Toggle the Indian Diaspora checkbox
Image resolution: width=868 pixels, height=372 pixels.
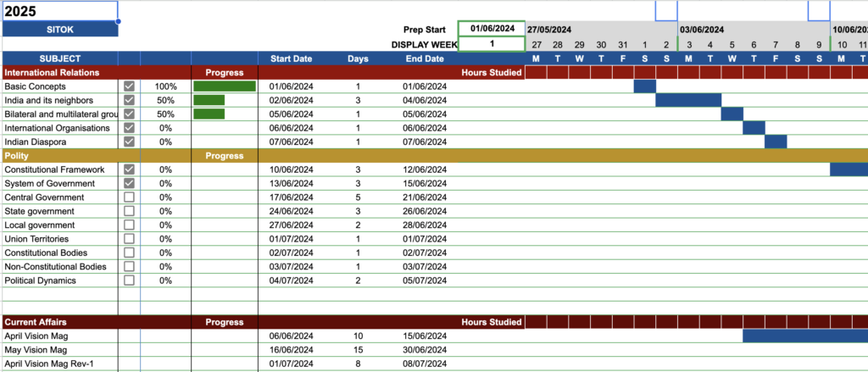tap(129, 142)
